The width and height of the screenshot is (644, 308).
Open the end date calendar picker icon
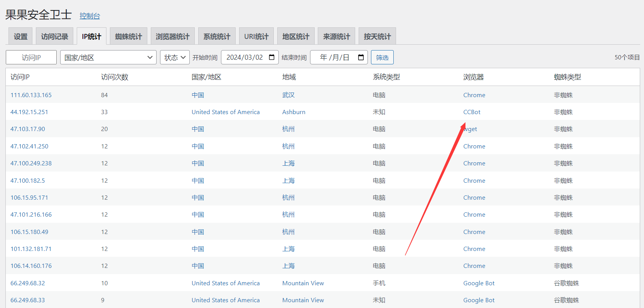[x=361, y=57]
